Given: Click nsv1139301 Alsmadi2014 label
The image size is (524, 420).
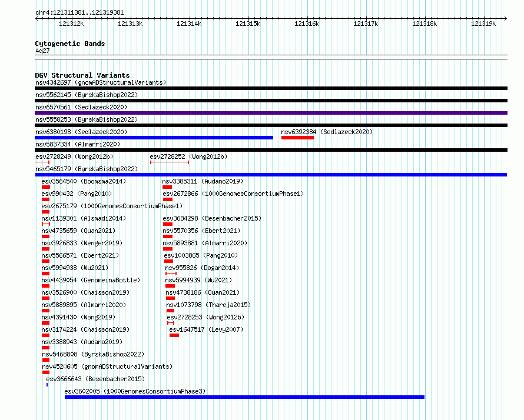Looking at the screenshot, I should [84, 218].
